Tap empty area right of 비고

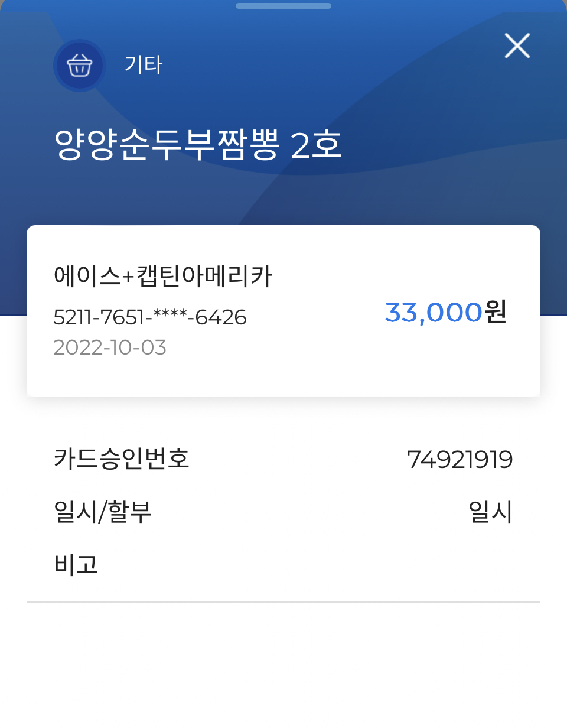[x=319, y=565]
